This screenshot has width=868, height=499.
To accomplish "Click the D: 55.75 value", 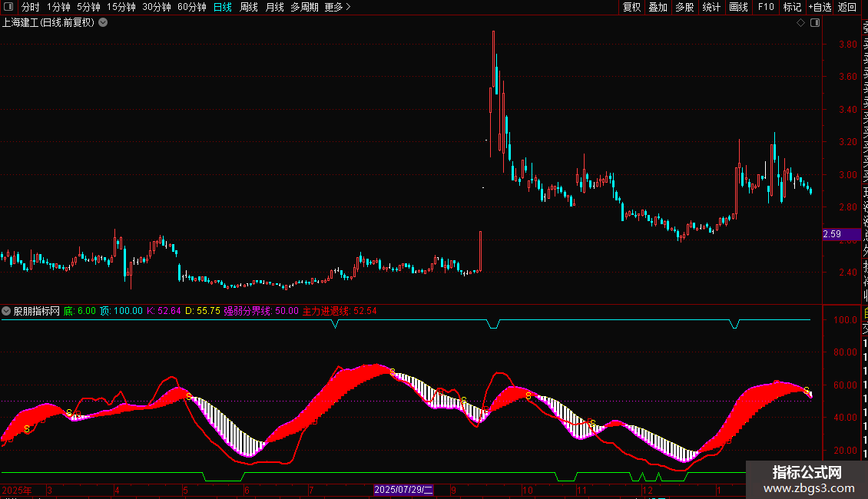I will click(x=203, y=311).
